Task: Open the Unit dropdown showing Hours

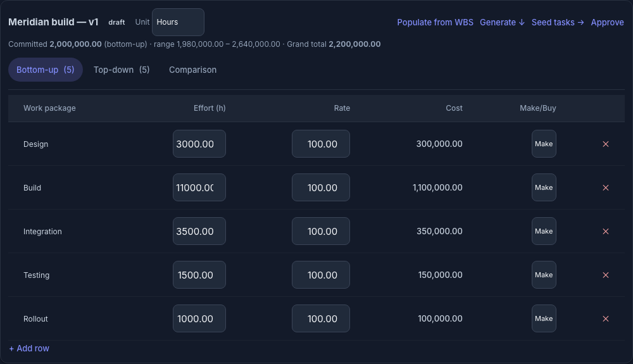Action: click(178, 22)
